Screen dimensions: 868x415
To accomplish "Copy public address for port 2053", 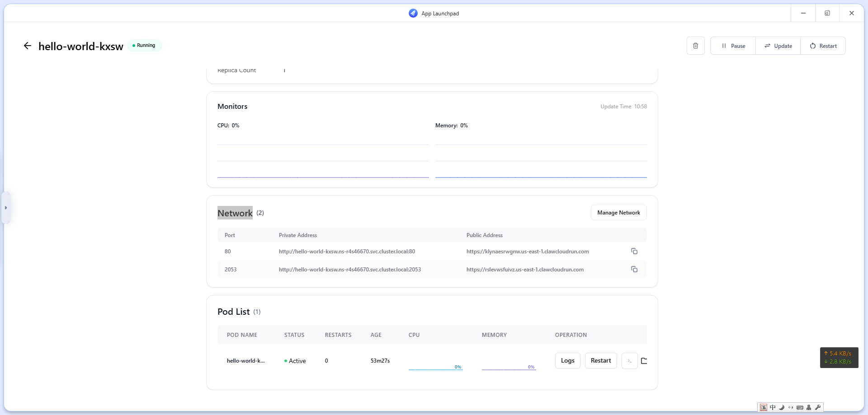I will 634,269.
